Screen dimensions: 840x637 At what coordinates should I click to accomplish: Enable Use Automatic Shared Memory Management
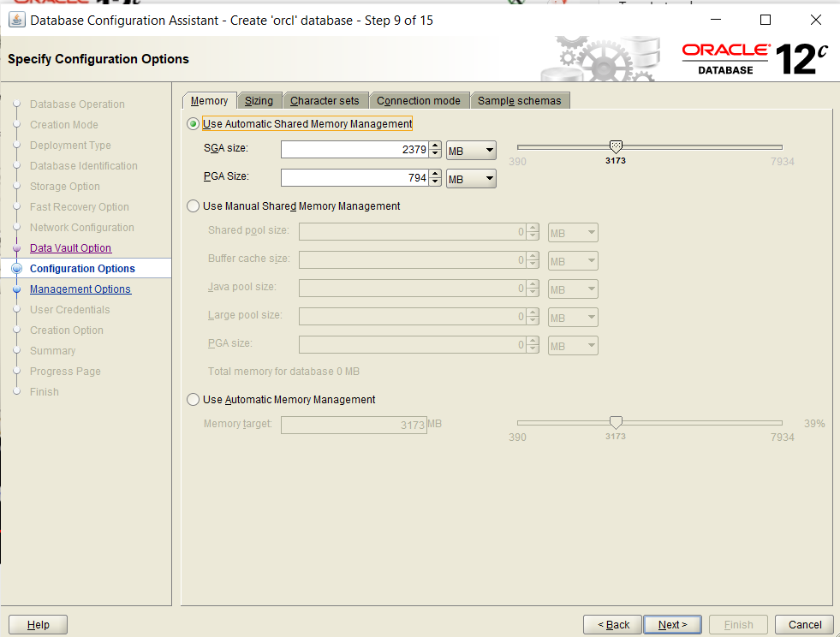pyautogui.click(x=193, y=123)
